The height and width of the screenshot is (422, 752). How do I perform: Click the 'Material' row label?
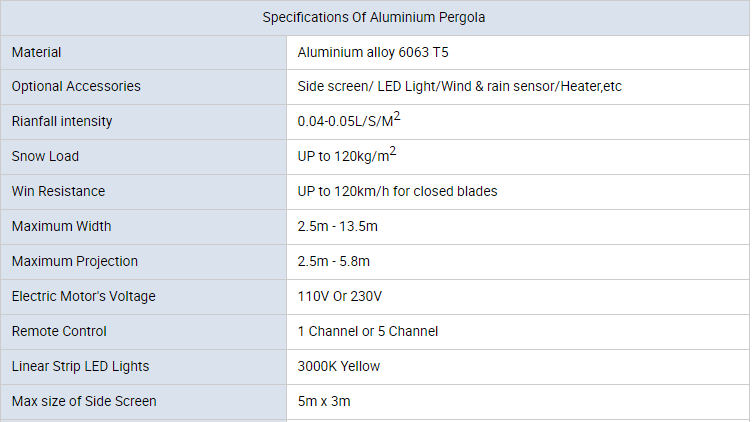tap(36, 52)
